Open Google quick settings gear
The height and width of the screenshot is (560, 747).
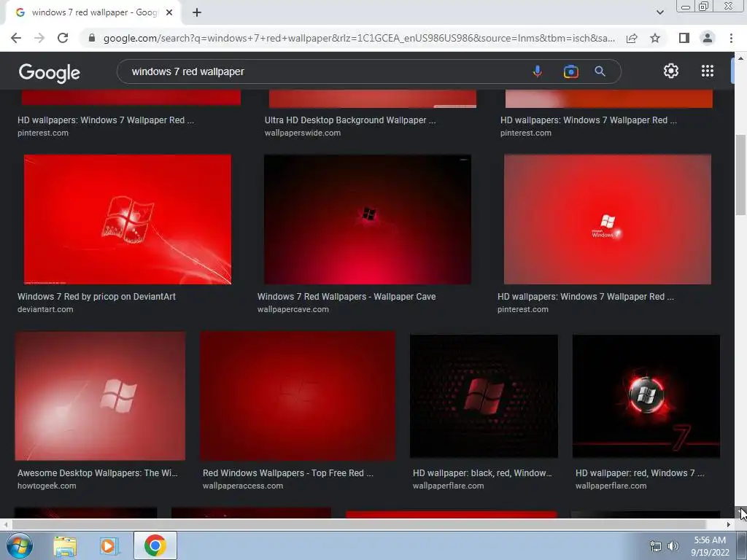pos(671,71)
